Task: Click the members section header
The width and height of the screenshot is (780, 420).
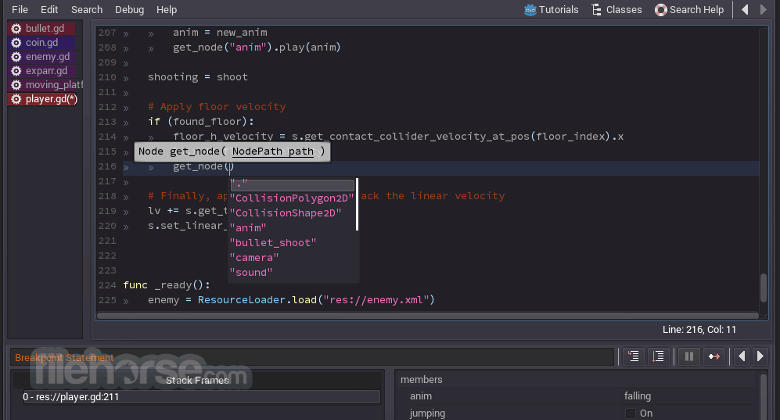Action: tap(421, 380)
